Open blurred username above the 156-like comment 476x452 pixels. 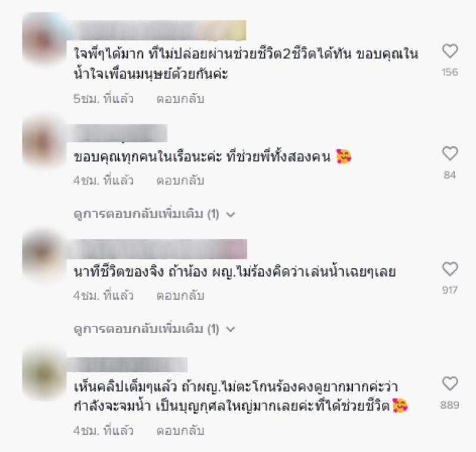(156, 30)
